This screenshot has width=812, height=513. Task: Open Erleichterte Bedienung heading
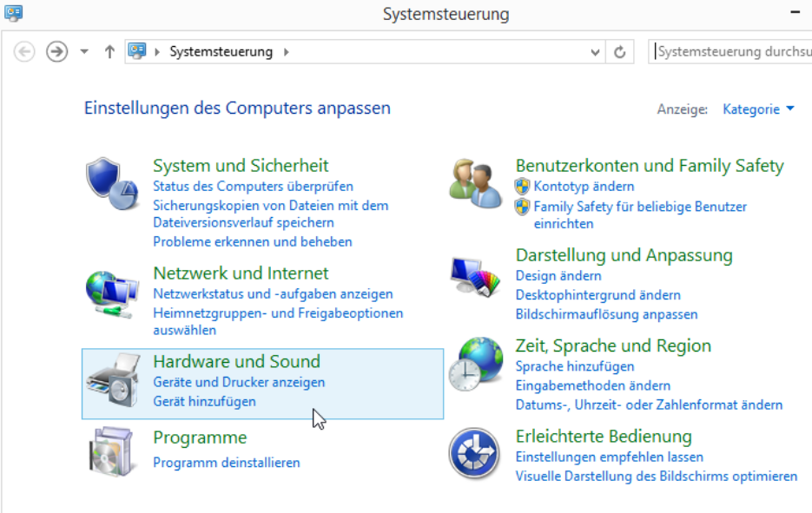tap(604, 437)
